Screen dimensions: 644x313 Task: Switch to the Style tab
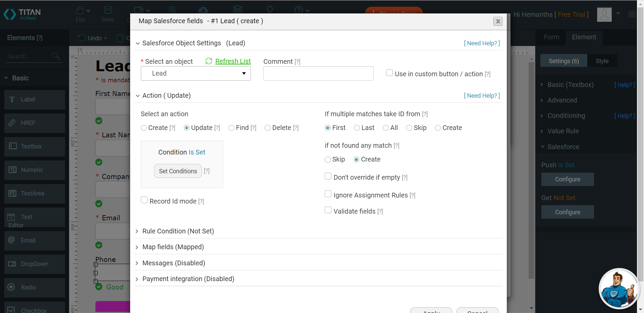pyautogui.click(x=602, y=61)
